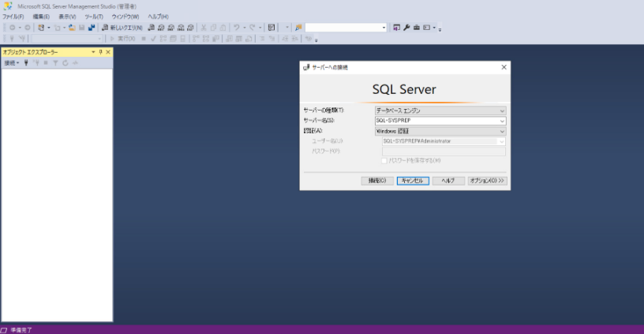Click the パスワード input field
The image size is (644, 334).
[x=444, y=151]
